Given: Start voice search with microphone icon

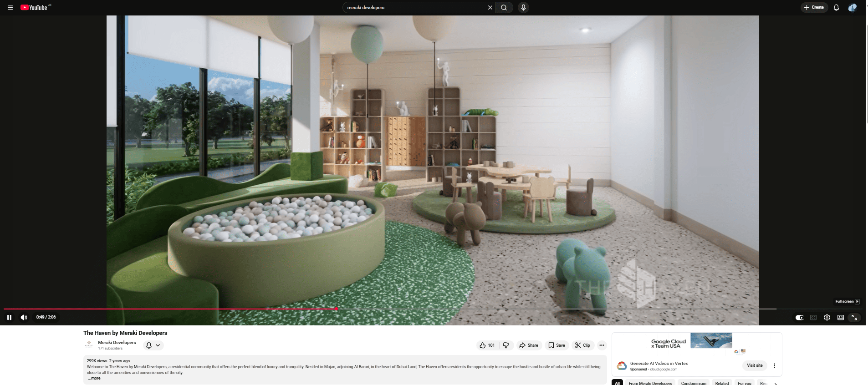Looking at the screenshot, I should 523,8.
